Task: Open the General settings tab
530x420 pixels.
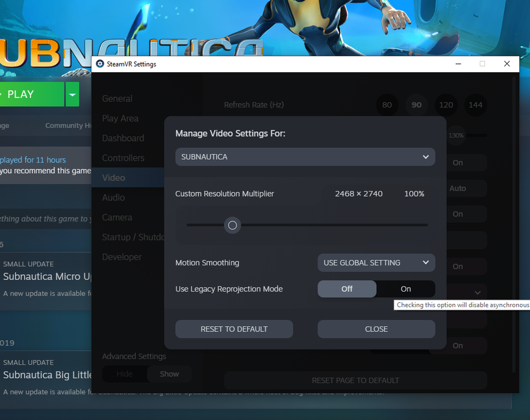Action: [x=117, y=99]
